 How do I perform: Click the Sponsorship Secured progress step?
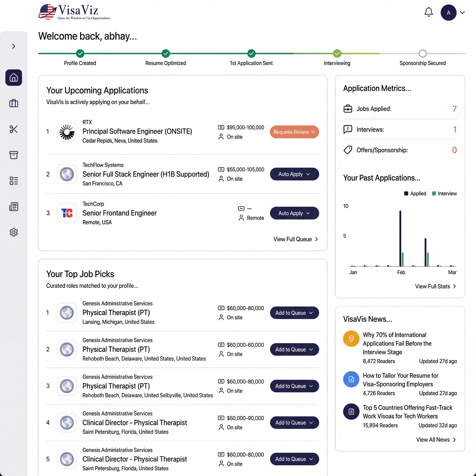coord(423,53)
